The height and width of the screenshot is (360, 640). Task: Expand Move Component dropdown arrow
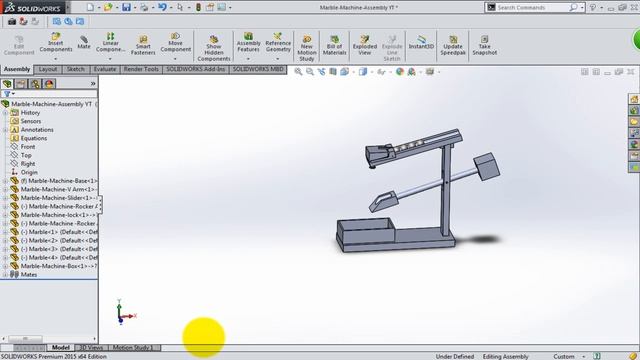175,59
